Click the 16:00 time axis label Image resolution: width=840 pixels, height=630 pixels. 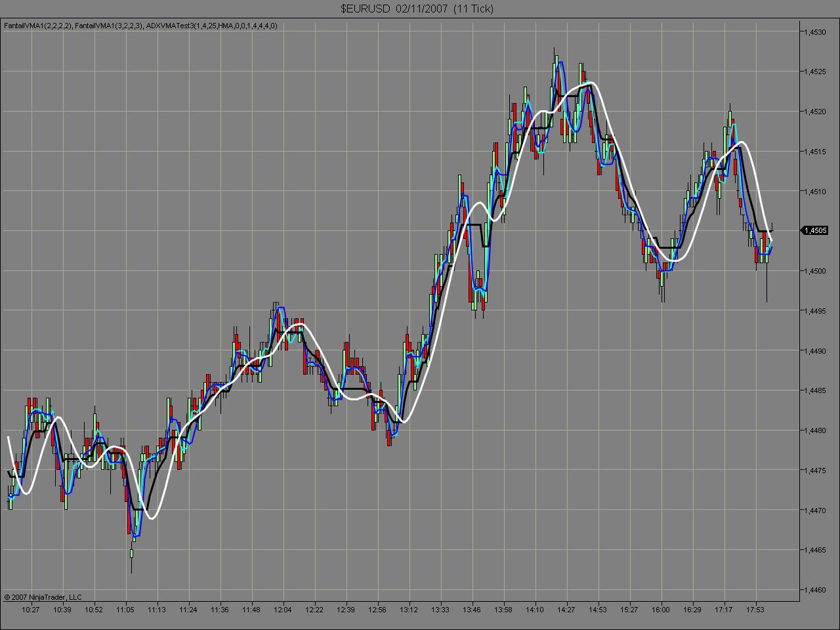661,609
